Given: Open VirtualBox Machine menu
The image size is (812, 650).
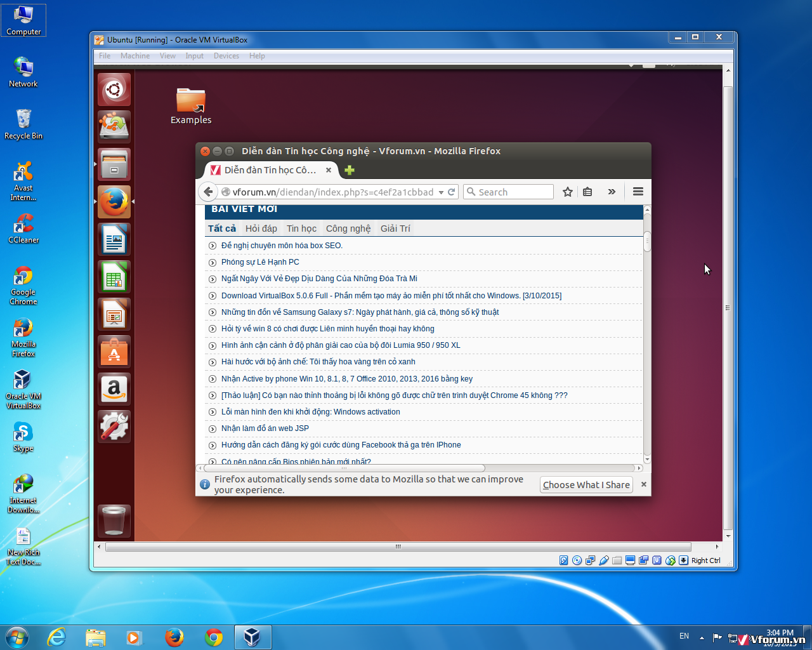Looking at the screenshot, I should 135,56.
